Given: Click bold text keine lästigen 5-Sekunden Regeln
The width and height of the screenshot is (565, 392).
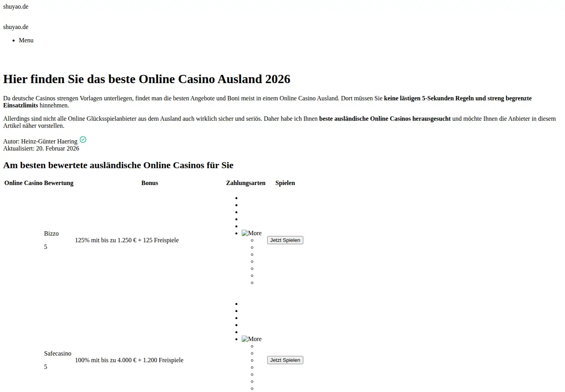Looking at the screenshot, I should point(429,98).
